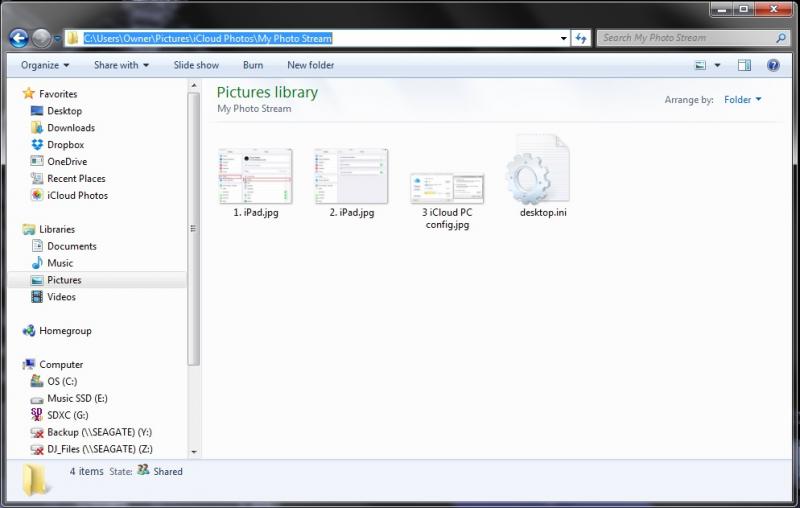Select the desktop.ini file icon
Viewport: 800px width, 508px height.
pyautogui.click(x=538, y=169)
